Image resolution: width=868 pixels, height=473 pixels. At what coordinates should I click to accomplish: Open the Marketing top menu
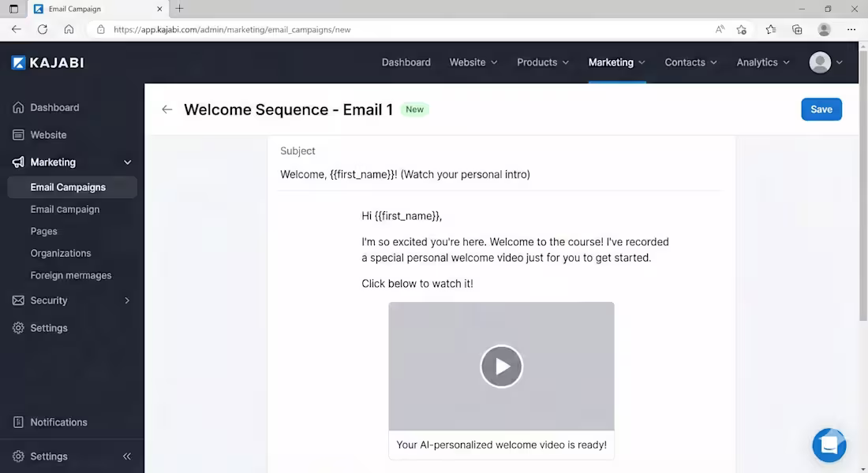click(617, 62)
